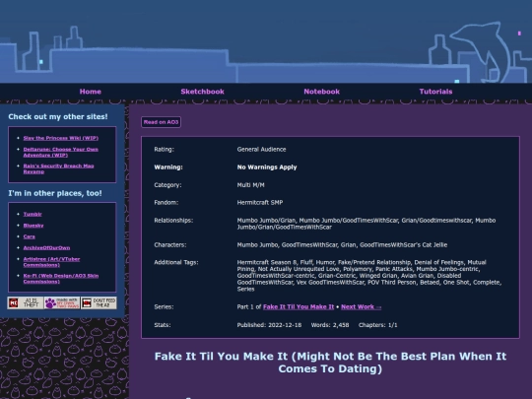This screenshot has height=399, width=532.
Task: Click the 'I'm in other places, too!' heading
Action: (x=55, y=193)
